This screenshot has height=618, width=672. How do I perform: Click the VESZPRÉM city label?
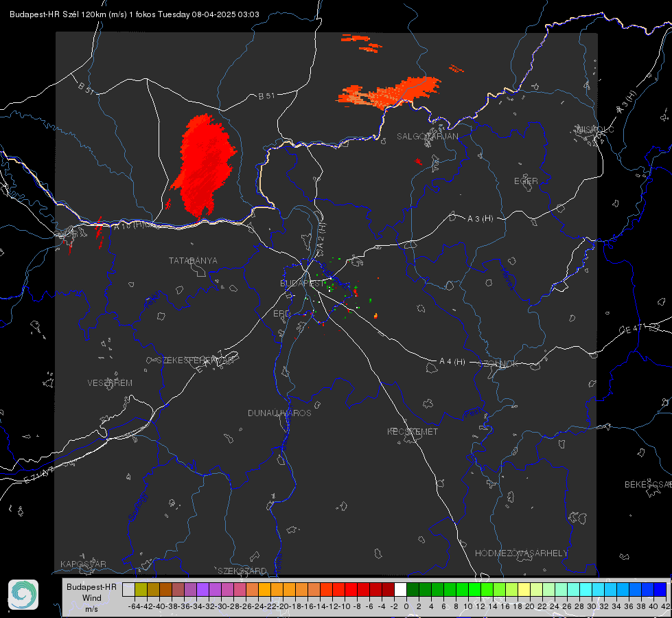(x=110, y=383)
